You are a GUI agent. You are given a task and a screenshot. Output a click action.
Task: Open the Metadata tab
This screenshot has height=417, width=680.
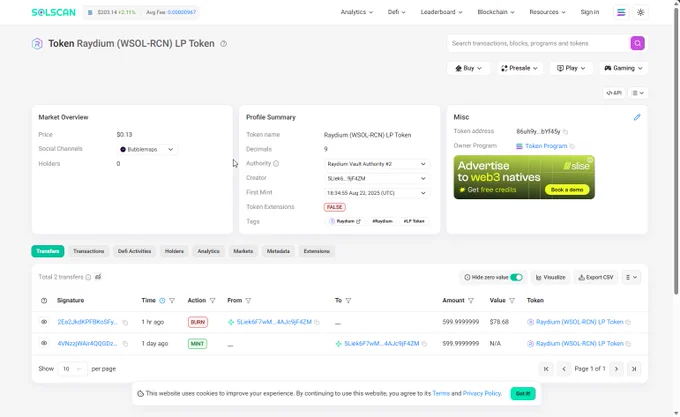click(278, 251)
